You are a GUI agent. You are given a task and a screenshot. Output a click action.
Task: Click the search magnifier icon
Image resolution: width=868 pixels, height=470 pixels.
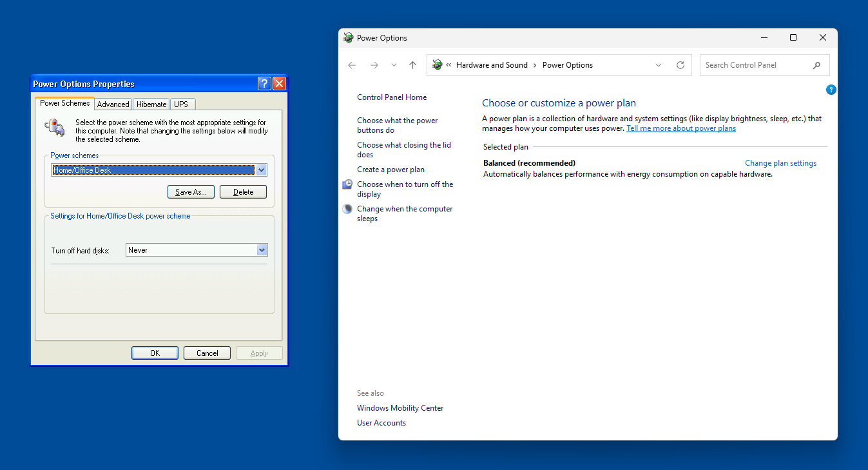(816, 65)
